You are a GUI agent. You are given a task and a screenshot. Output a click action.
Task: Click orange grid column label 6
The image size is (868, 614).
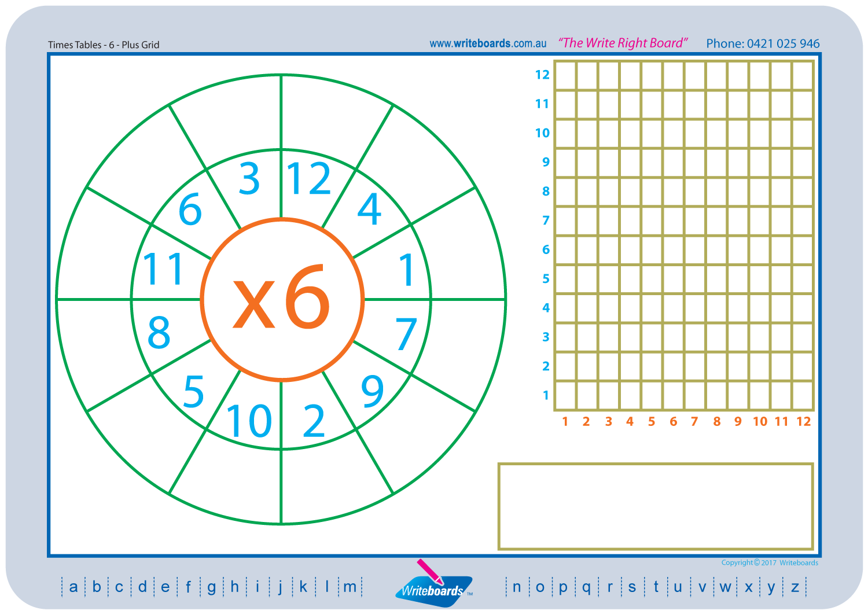point(673,421)
